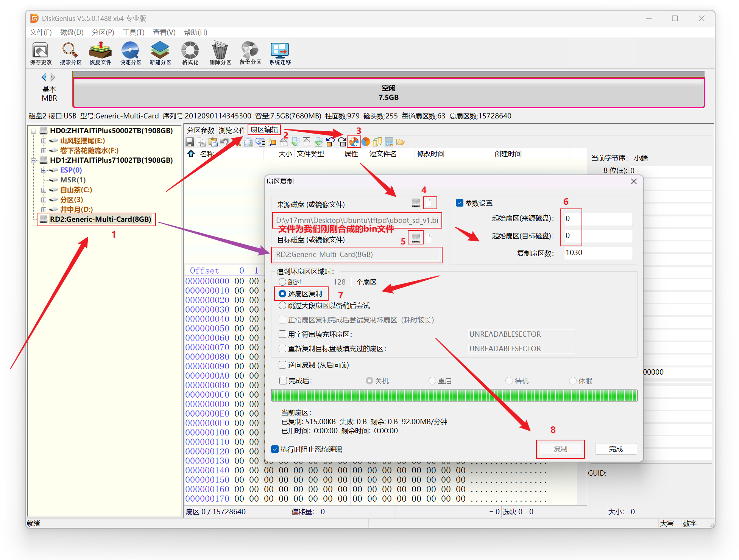Collapse the HD0:ZHITAITiPlus5000 disk tree node

pos(33,131)
